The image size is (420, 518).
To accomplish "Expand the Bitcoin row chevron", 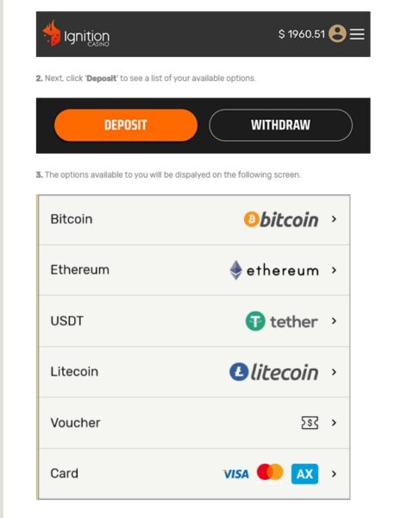I will point(334,219).
